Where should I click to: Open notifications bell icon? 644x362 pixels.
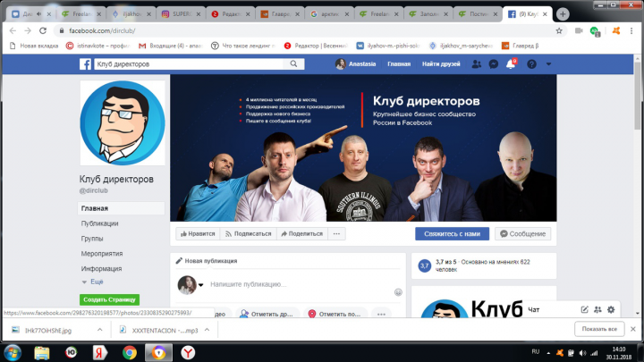[x=511, y=64]
